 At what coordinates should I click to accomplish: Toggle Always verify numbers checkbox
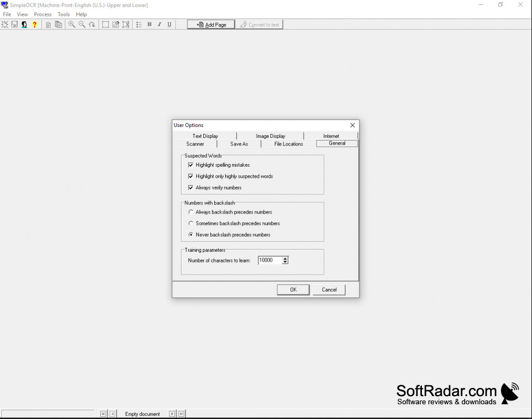point(191,187)
